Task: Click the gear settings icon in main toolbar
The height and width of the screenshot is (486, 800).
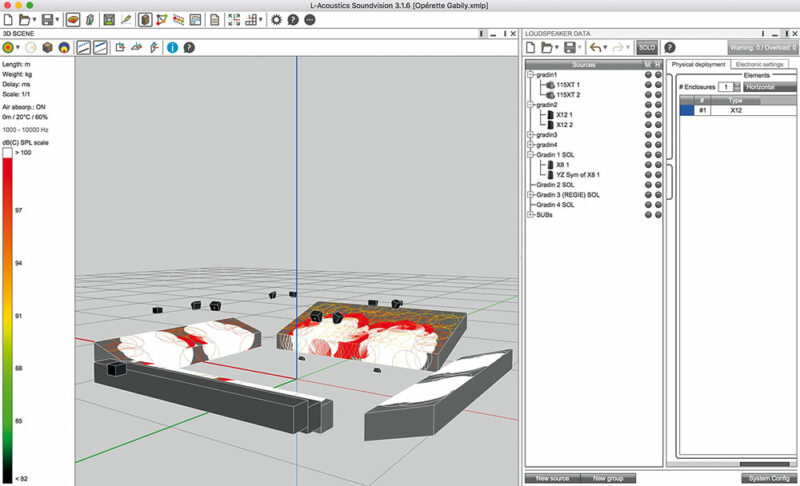Action: 277,19
